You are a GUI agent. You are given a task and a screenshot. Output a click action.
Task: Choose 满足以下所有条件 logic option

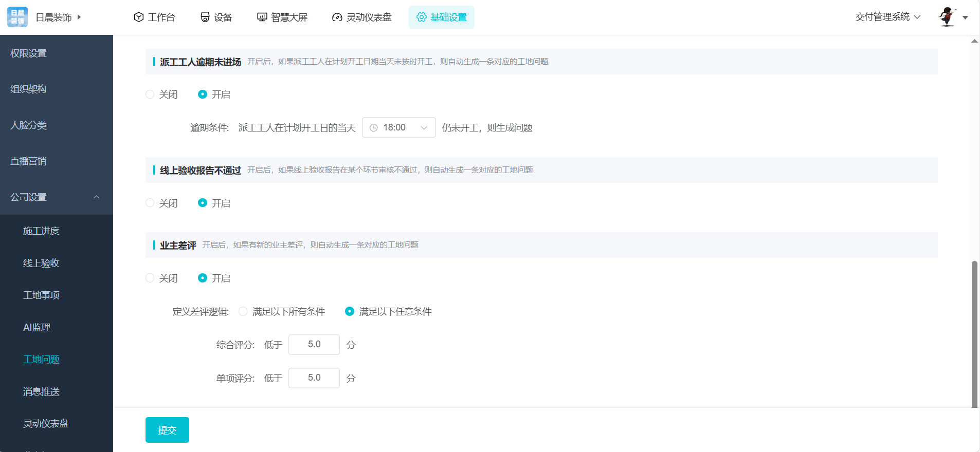pos(282,312)
